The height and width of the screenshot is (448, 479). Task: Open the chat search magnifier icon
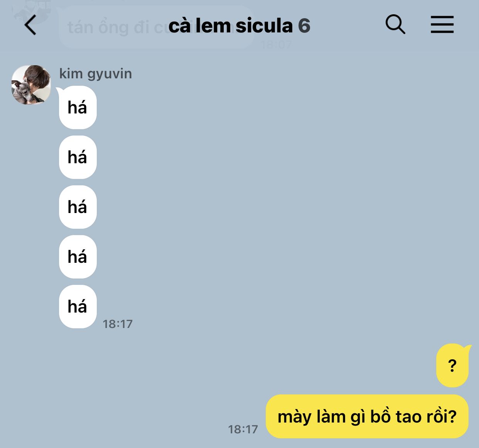[x=395, y=24]
